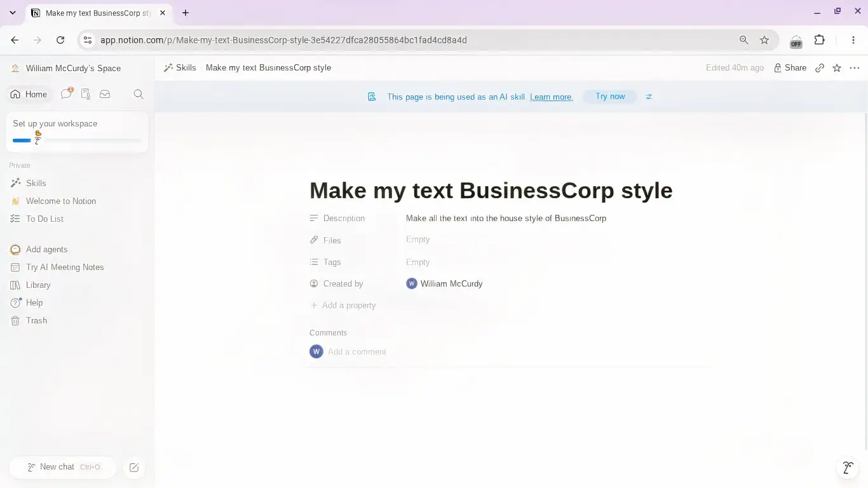Open William McCurdy's Space workspace switcher
The width and height of the screenshot is (868, 488).
click(67, 68)
